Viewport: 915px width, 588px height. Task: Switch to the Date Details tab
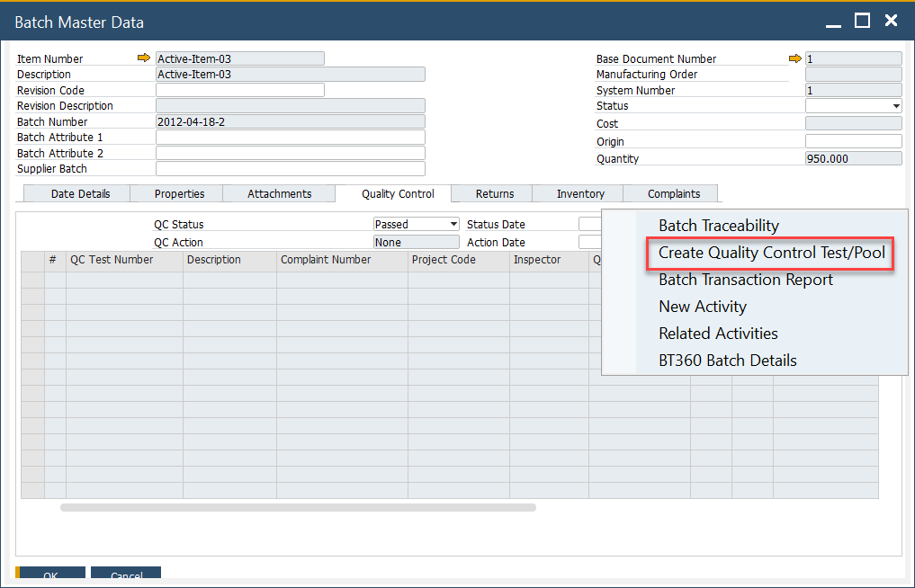click(x=80, y=193)
